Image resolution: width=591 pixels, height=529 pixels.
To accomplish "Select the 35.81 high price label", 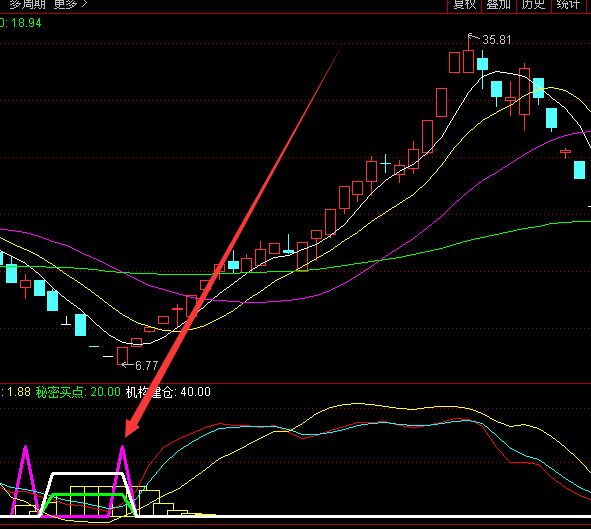I will [x=497, y=40].
